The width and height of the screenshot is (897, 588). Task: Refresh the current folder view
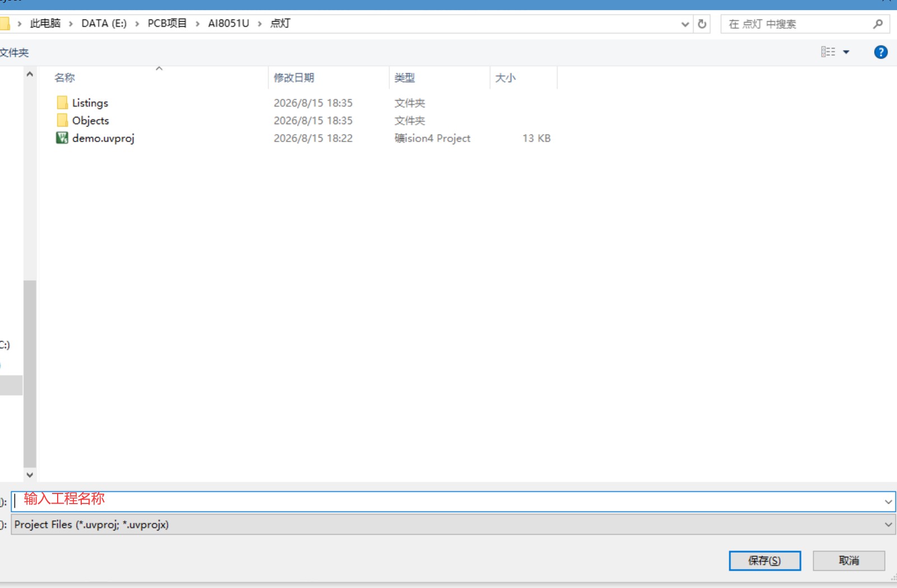pos(702,24)
